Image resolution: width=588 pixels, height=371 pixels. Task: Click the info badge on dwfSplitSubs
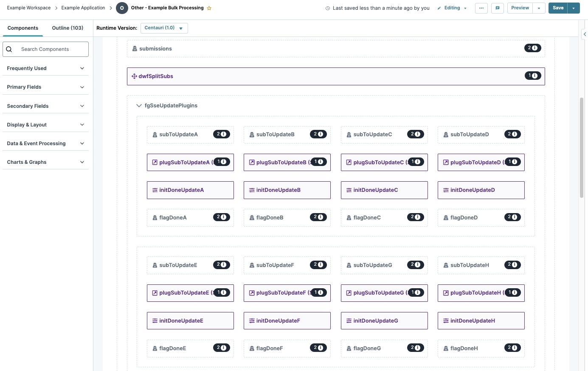pos(532,76)
